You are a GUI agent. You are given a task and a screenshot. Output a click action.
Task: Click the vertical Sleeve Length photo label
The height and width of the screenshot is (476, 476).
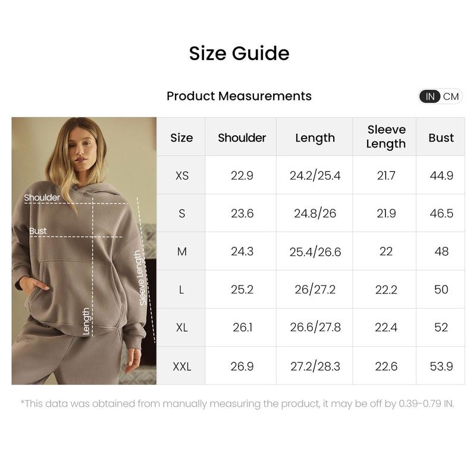pyautogui.click(x=140, y=278)
